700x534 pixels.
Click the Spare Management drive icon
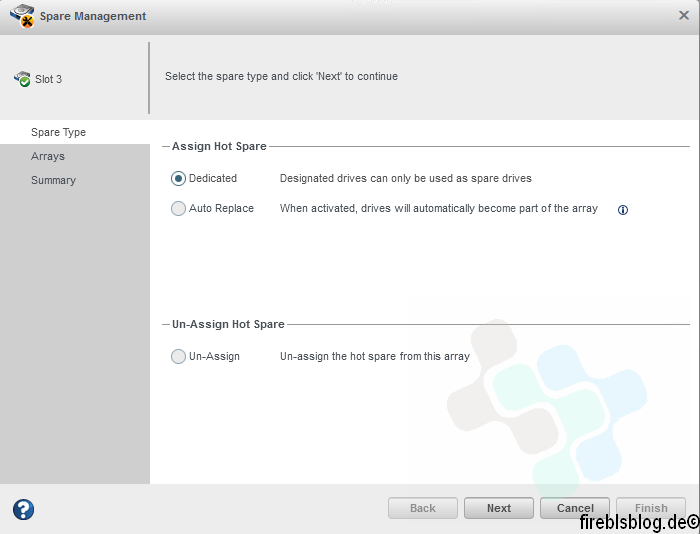(x=22, y=16)
